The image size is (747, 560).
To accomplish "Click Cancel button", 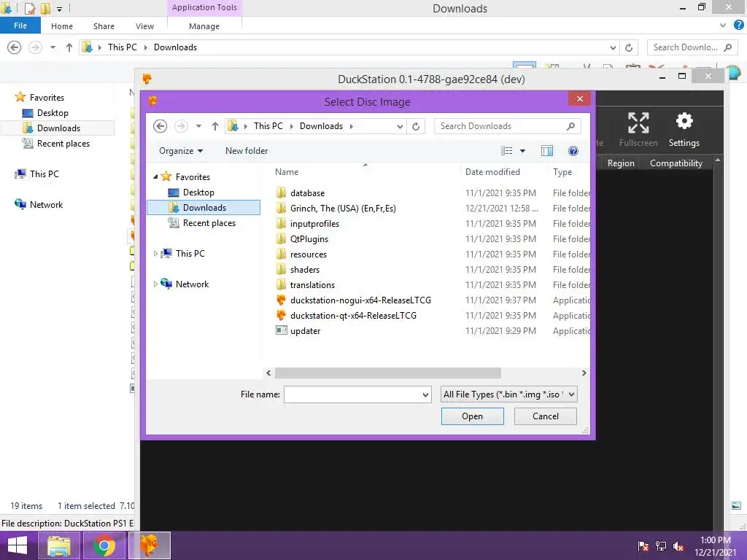I will [546, 416].
